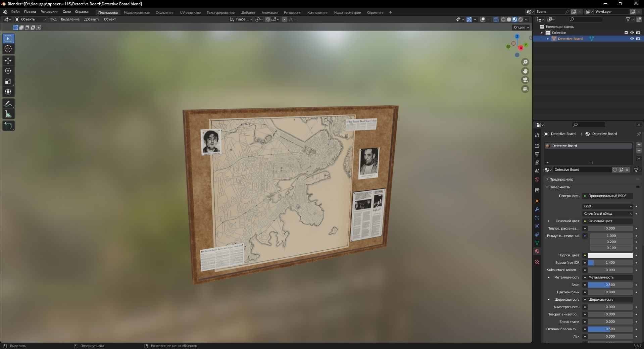
Task: Expand Detective Board in the outliner tree
Action: pyautogui.click(x=548, y=39)
